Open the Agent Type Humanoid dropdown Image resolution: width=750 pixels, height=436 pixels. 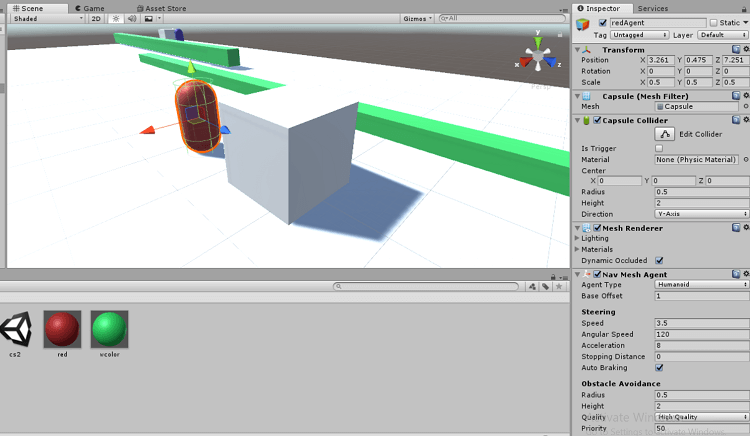701,285
